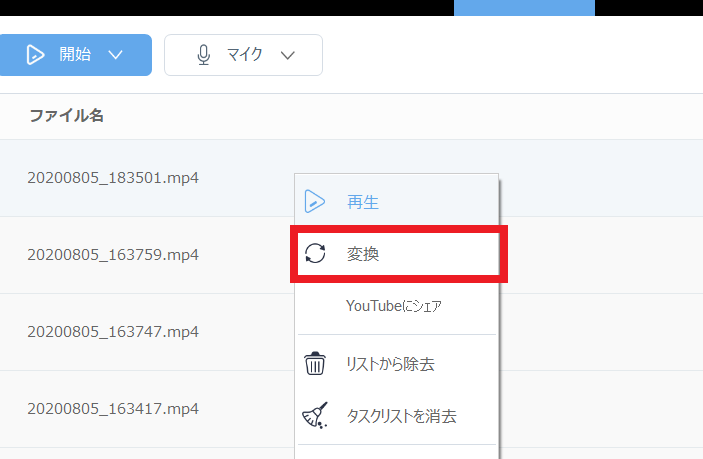Click the ファイル名 column header
Screen dimensions: 703x459
pos(66,116)
